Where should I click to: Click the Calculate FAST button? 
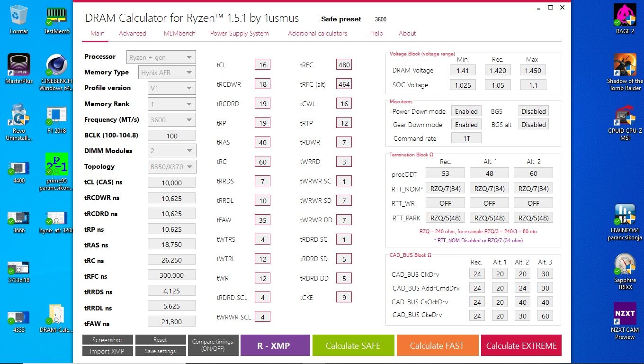point(437,346)
